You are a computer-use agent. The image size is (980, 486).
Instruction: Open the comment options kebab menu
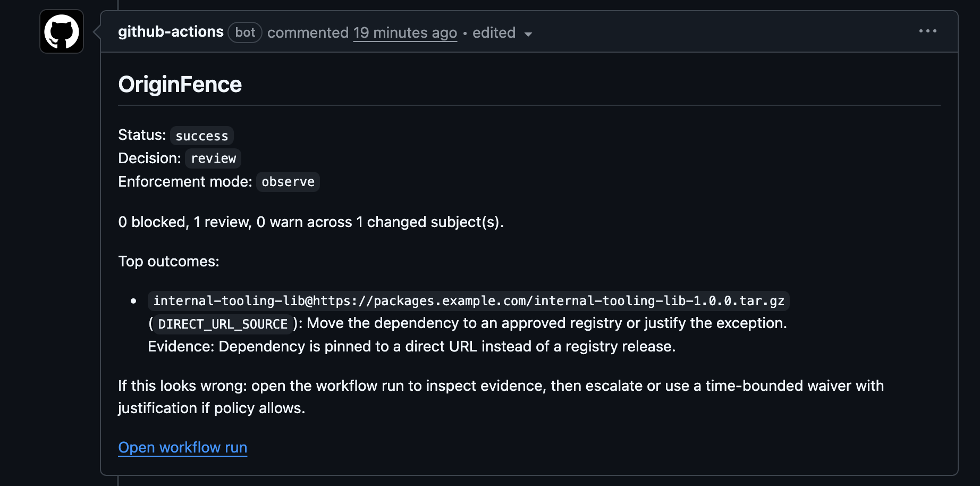point(927,31)
